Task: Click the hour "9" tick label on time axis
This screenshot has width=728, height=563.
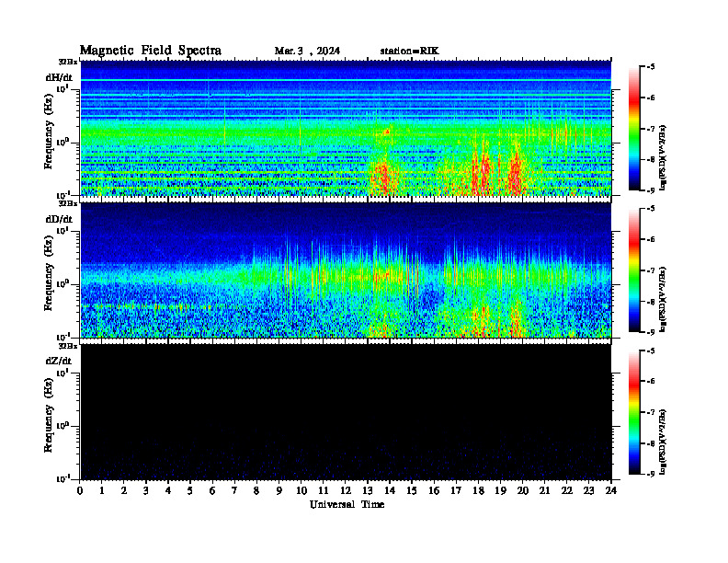Action: point(279,491)
